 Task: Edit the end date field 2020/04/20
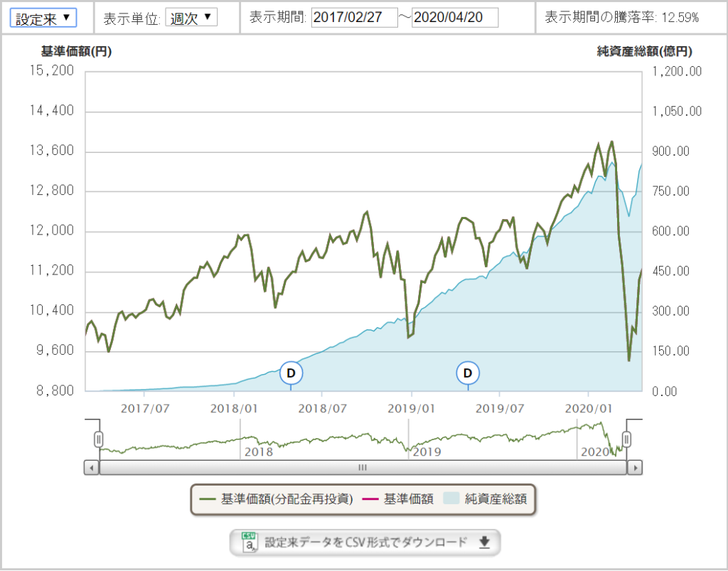(x=455, y=18)
